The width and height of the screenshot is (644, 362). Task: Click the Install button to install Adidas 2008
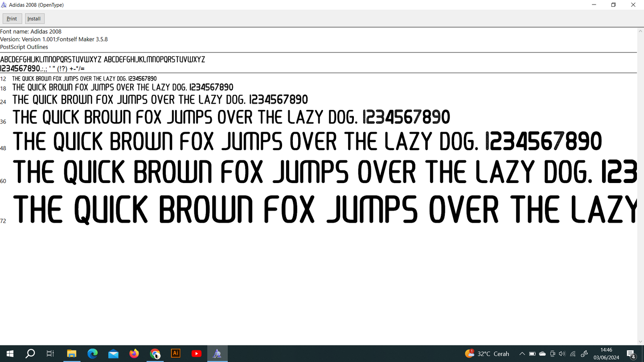34,18
